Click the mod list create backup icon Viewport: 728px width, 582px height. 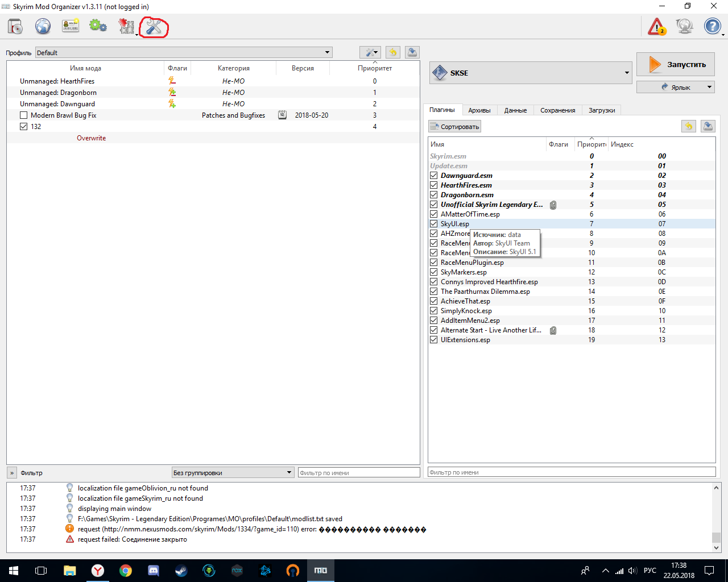[x=412, y=52]
